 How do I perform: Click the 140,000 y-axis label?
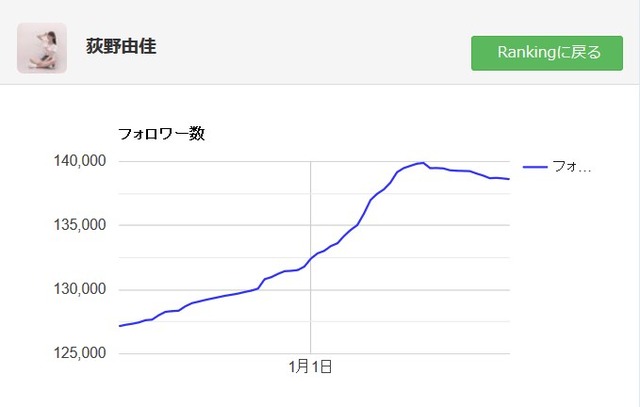point(80,161)
